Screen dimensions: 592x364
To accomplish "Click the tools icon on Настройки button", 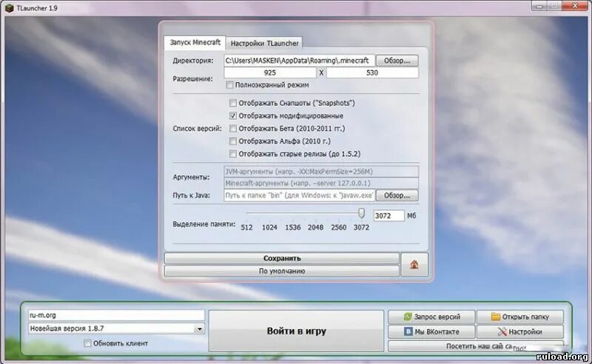I will [502, 331].
